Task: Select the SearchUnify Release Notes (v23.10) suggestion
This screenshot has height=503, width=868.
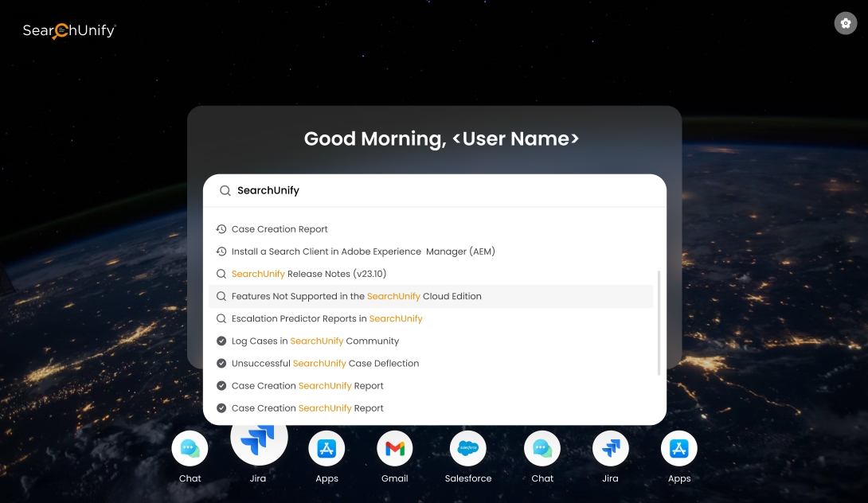Action: (309, 274)
